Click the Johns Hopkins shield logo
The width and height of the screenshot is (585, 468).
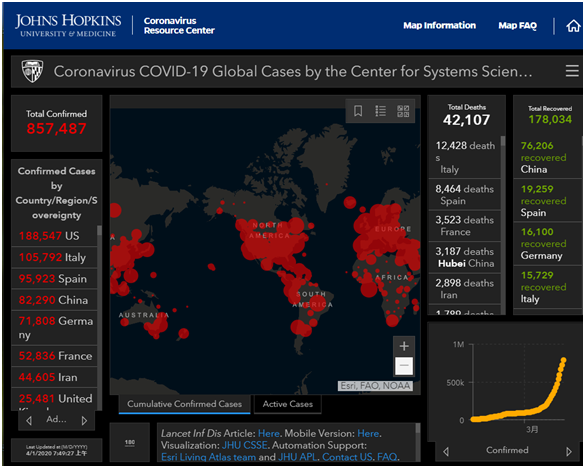coord(32,71)
